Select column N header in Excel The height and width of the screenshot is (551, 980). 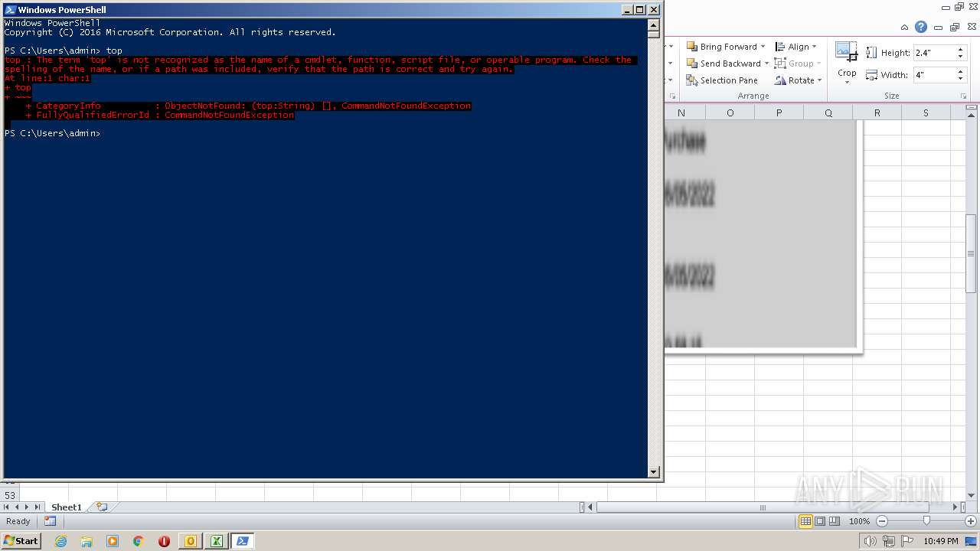681,112
